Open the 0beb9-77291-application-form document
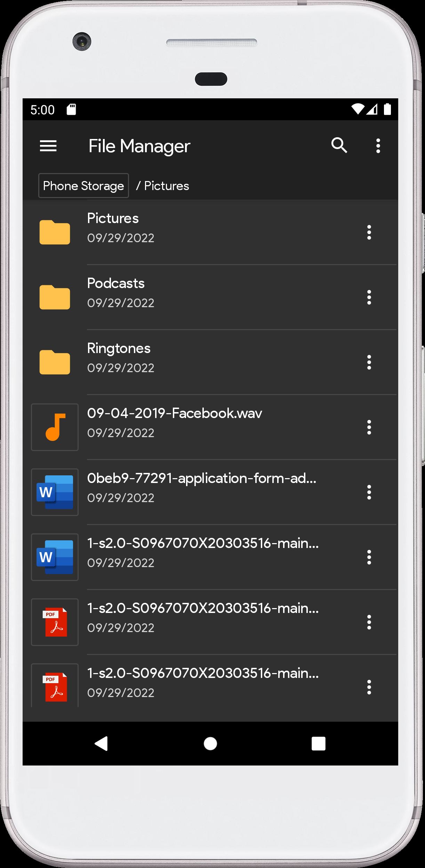This screenshot has width=425, height=868. [202, 479]
